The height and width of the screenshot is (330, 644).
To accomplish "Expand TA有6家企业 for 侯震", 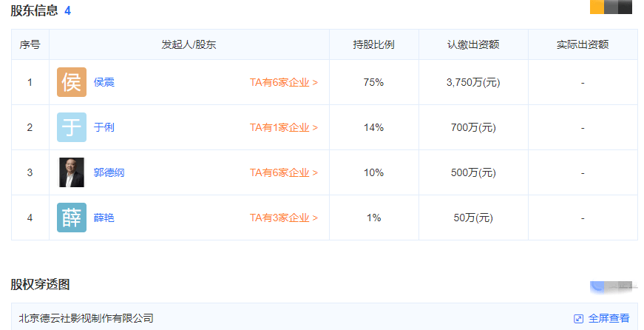I will [x=284, y=82].
